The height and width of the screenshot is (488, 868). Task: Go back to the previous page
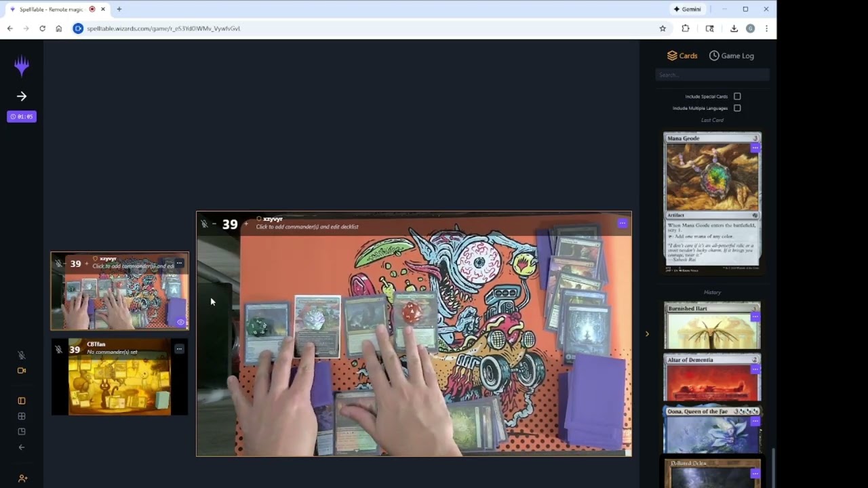click(x=9, y=28)
